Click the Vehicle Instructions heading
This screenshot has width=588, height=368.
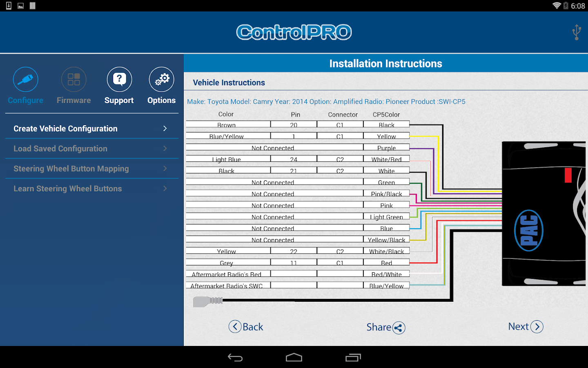(x=229, y=83)
